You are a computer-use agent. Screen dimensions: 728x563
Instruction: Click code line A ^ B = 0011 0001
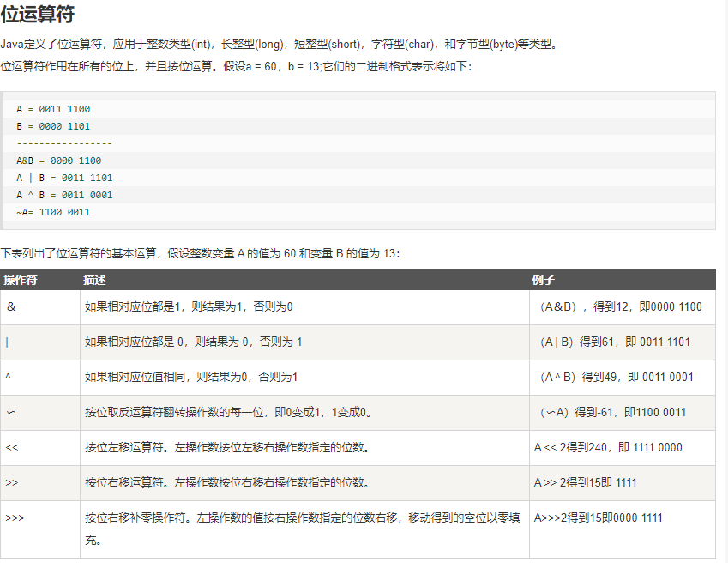[64, 195]
